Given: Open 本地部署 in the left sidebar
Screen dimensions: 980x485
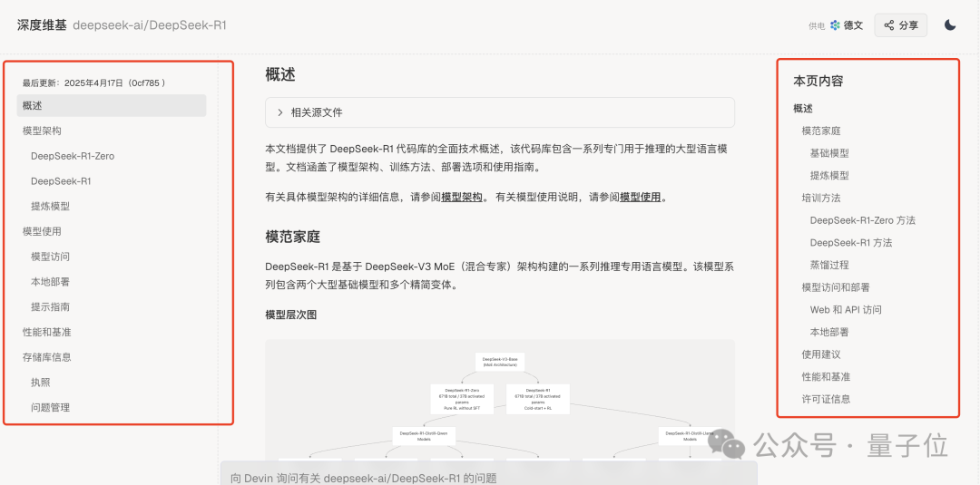Looking at the screenshot, I should click(50, 282).
